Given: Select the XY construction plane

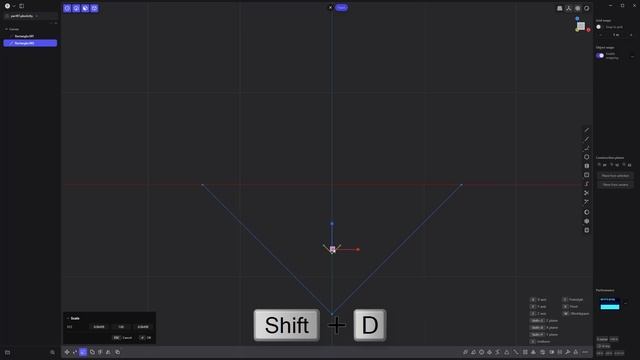Looking at the screenshot, I should click(x=602, y=165).
